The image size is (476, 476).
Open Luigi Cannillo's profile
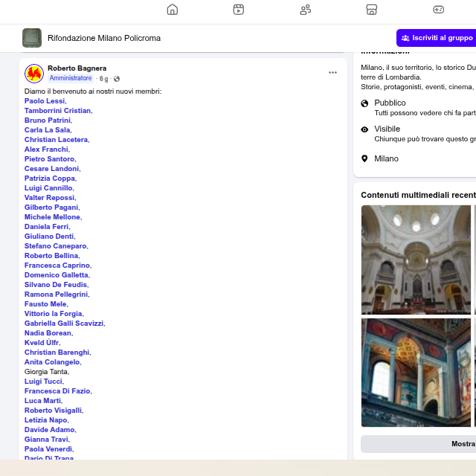click(48, 188)
